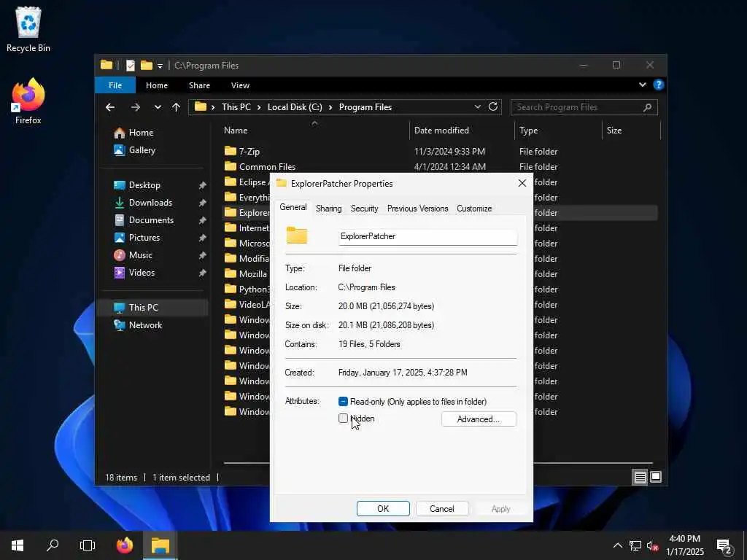
Task: Sort by the Name column header
Action: point(314,130)
